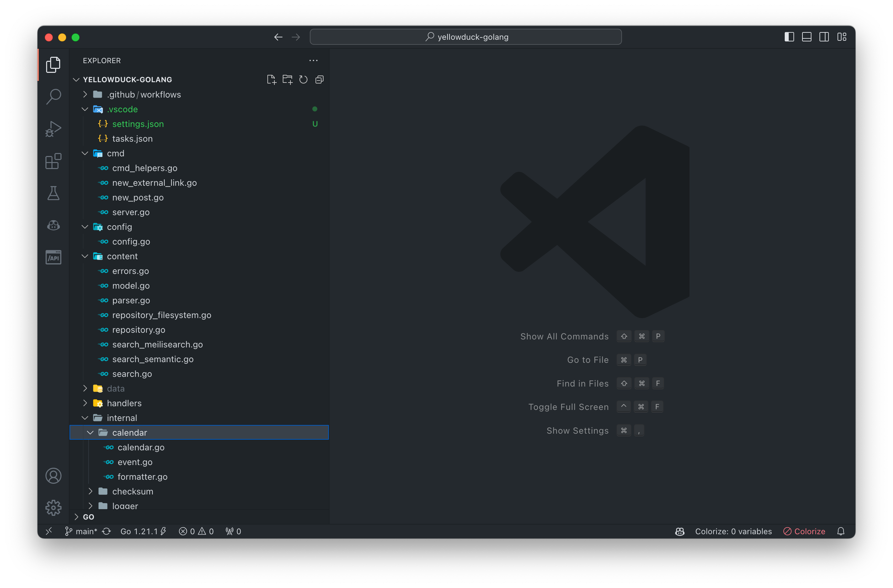Click the ports forwarded 0 indicator
This screenshot has height=588, width=893.
tap(233, 531)
